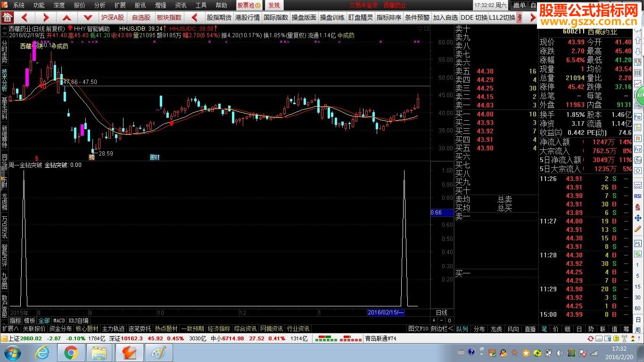Click the 撤单 button
This screenshot has width=644, height=362.
pos(519,5)
